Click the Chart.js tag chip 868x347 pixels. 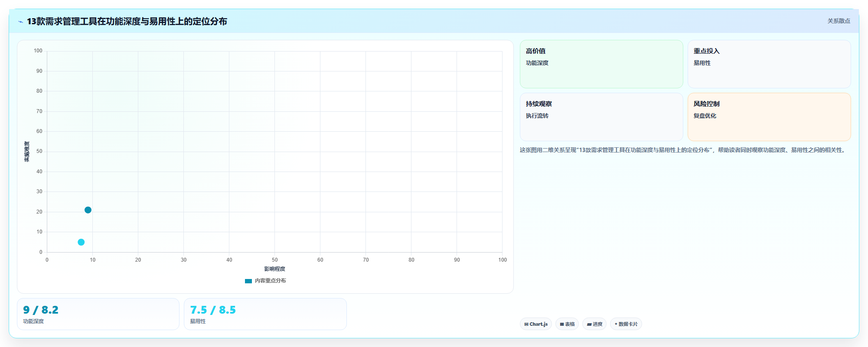pyautogui.click(x=536, y=324)
